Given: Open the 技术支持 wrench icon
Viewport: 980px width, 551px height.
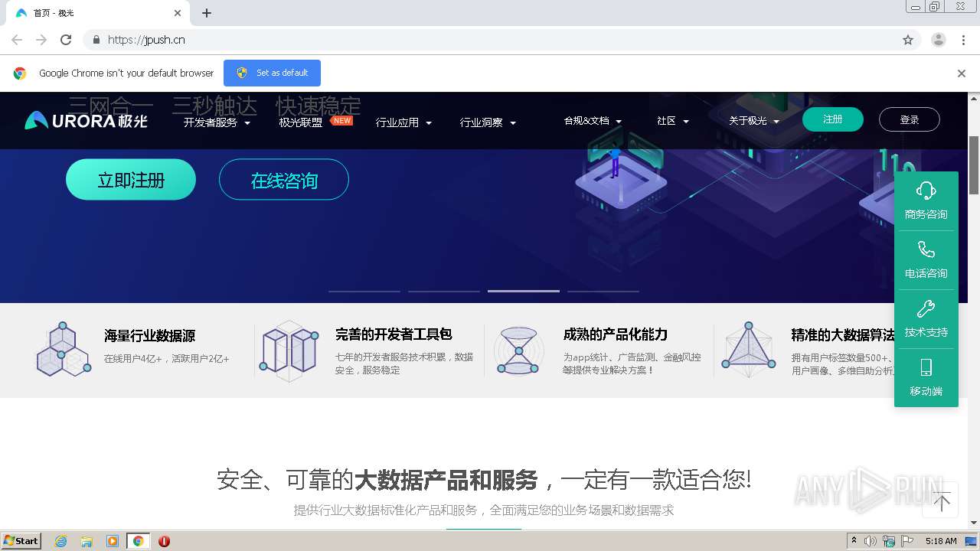Looking at the screenshot, I should pyautogui.click(x=926, y=308).
